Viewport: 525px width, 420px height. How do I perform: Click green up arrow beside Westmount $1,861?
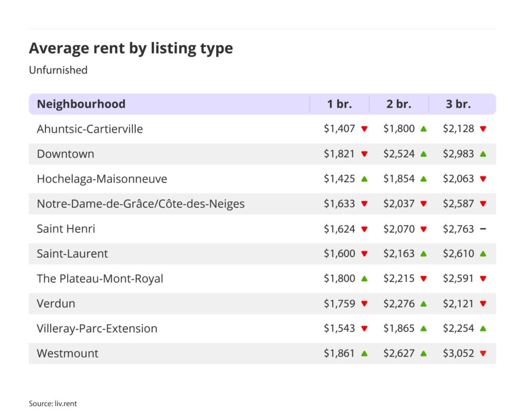click(364, 353)
